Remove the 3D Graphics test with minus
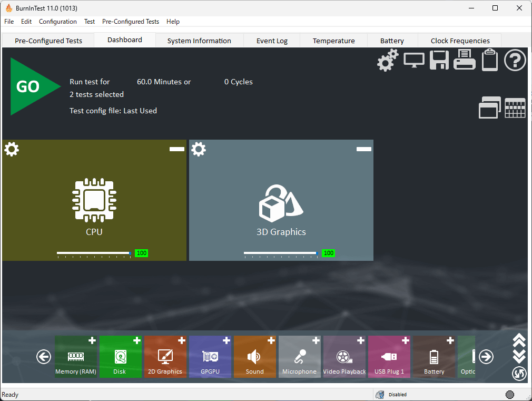 (364, 149)
